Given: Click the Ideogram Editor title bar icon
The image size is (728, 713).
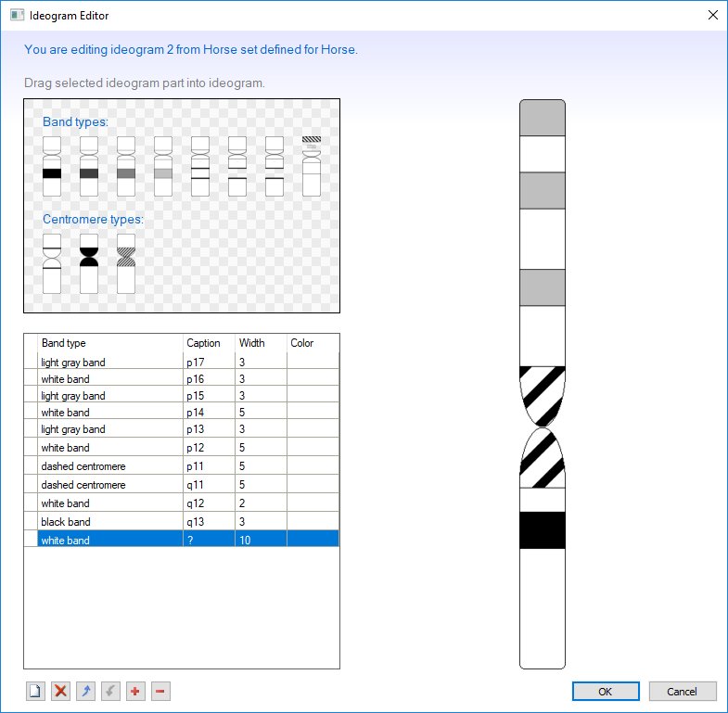Looking at the screenshot, I should (x=18, y=16).
